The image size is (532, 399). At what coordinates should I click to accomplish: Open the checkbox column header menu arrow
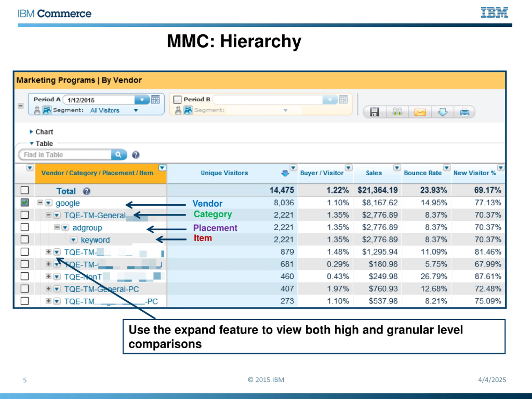click(x=30, y=168)
